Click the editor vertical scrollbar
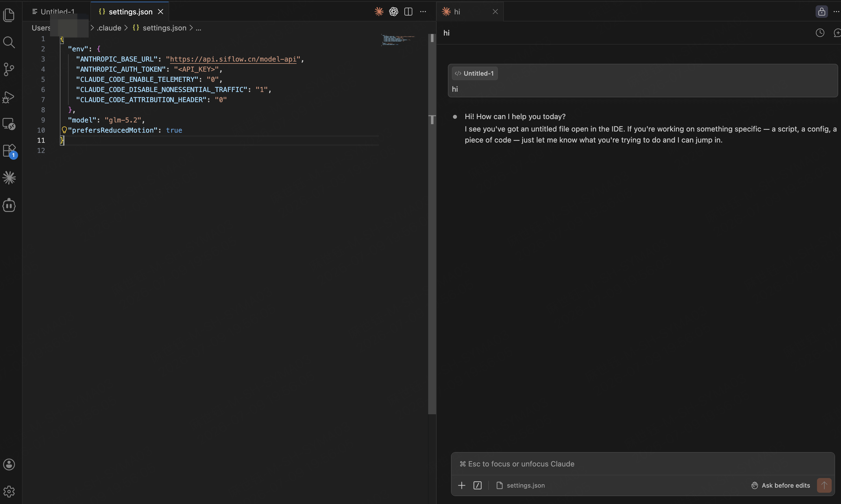Image resolution: width=841 pixels, height=504 pixels. [432, 224]
